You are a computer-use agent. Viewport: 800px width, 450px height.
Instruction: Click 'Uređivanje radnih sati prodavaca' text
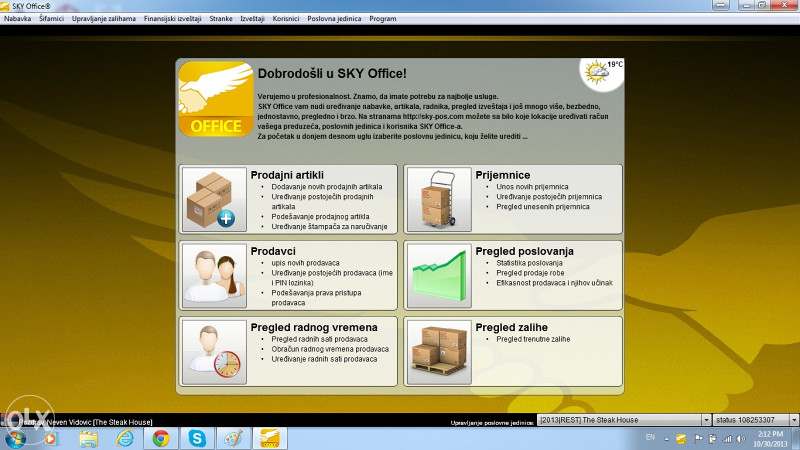[324, 359]
